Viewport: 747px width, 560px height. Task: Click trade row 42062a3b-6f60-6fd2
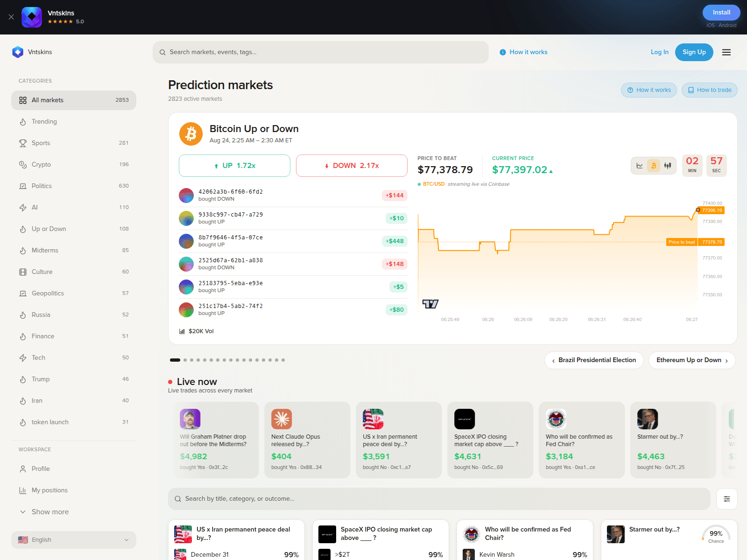coord(293,196)
